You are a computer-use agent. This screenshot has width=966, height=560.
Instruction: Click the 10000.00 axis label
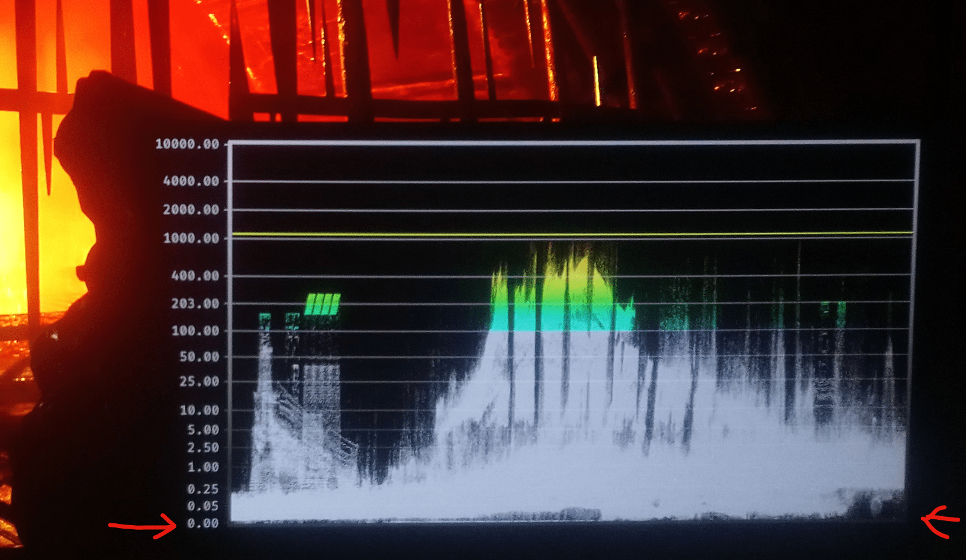click(x=187, y=144)
